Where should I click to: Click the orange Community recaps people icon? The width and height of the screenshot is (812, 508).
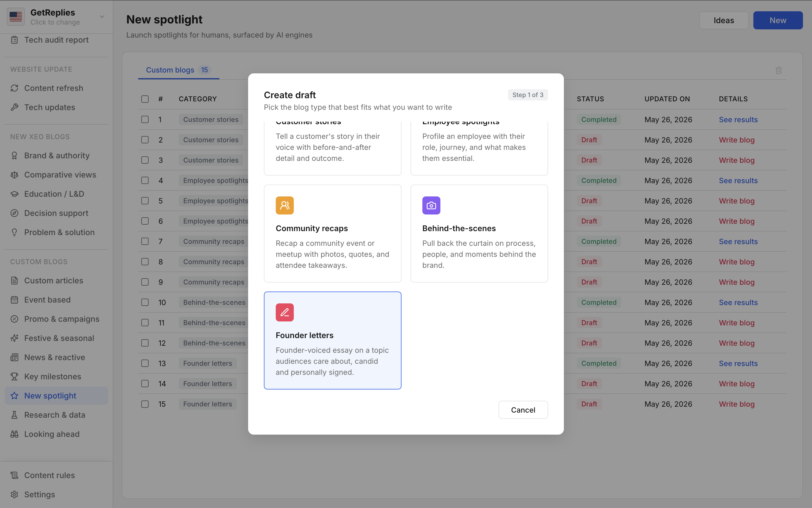click(x=284, y=205)
